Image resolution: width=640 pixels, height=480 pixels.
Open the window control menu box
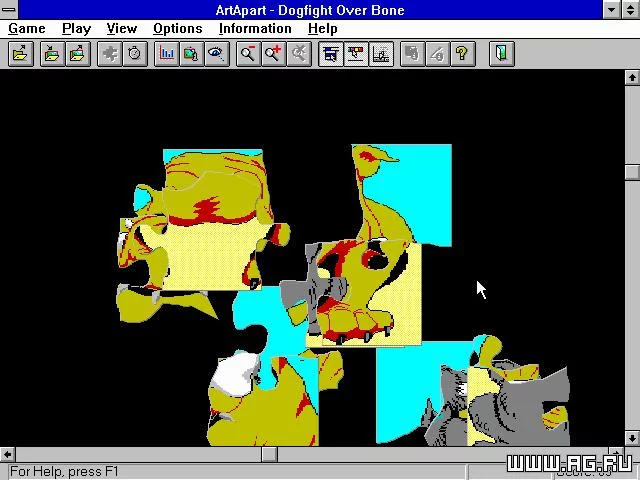point(9,9)
